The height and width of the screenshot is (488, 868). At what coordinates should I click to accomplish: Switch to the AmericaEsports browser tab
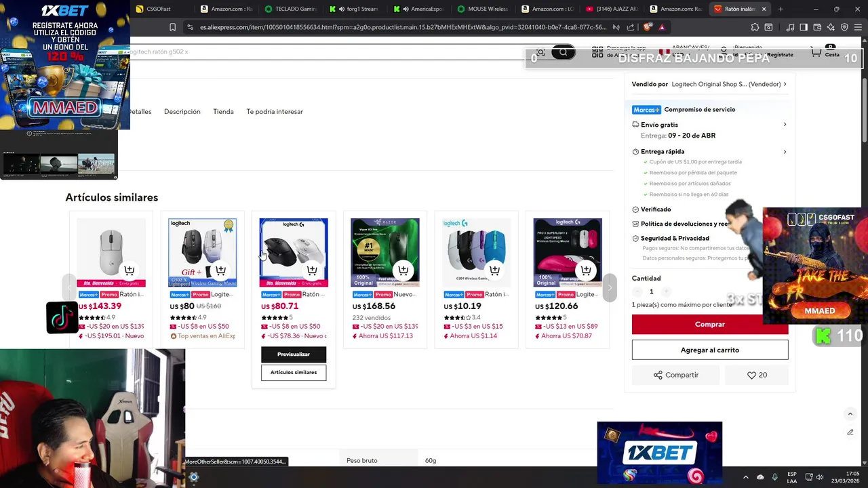point(418,9)
